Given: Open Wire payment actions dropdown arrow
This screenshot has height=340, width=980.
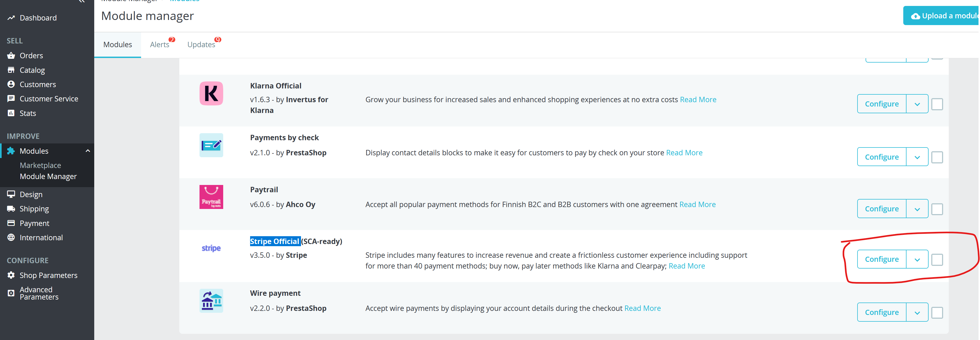Looking at the screenshot, I should tap(917, 312).
